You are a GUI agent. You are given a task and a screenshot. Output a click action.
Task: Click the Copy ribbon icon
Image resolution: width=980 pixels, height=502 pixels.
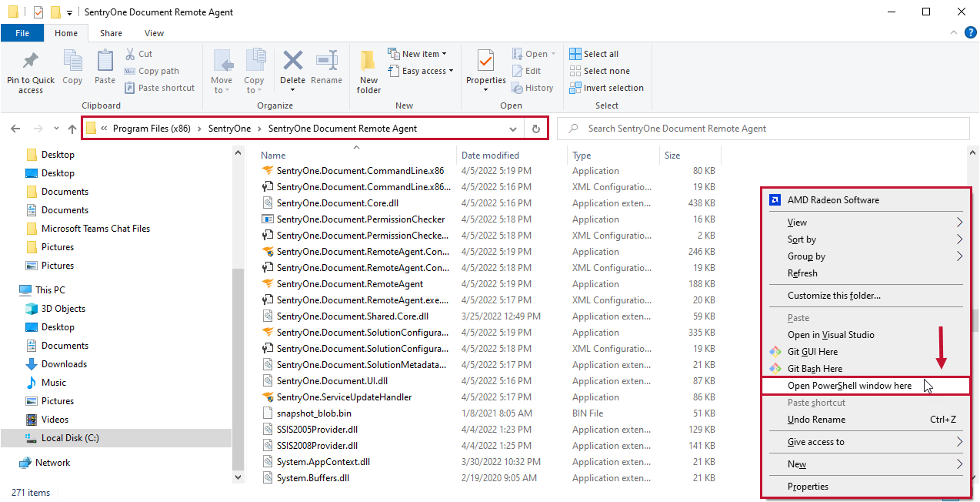(x=72, y=61)
